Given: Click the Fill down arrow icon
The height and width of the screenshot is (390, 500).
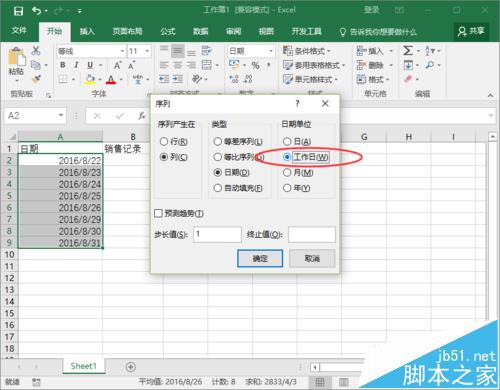Looking at the screenshot, I should tap(408, 65).
